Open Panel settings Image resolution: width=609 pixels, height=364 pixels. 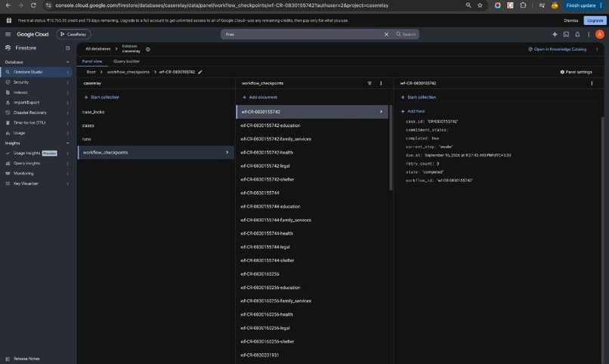[x=576, y=72]
